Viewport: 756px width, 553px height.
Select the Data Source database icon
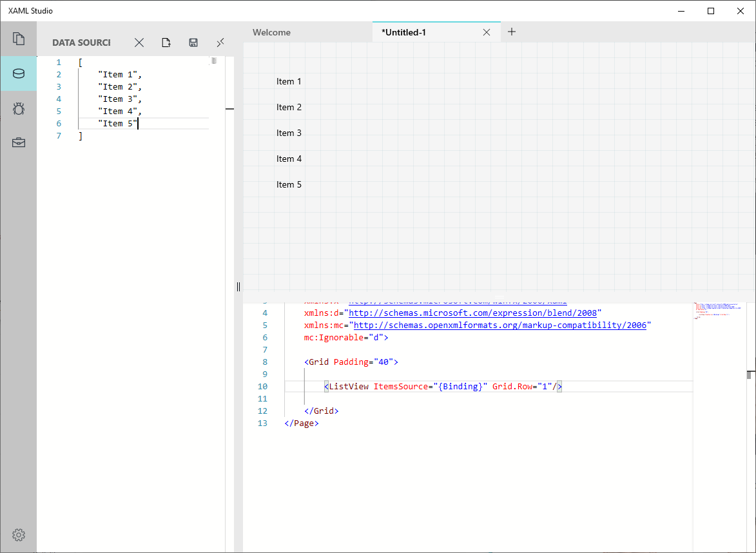(x=19, y=73)
